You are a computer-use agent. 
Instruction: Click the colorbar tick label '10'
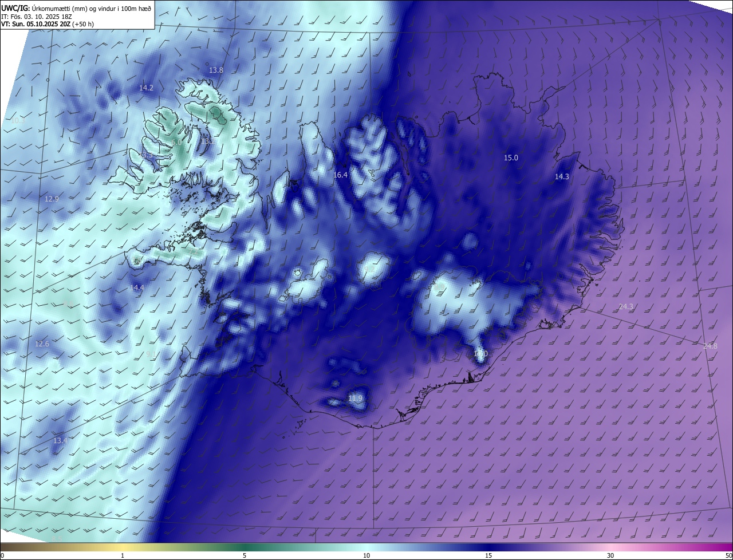[x=366, y=555]
